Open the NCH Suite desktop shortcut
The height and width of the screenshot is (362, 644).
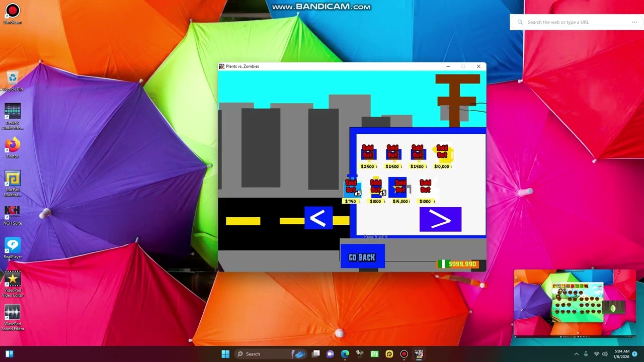13,215
